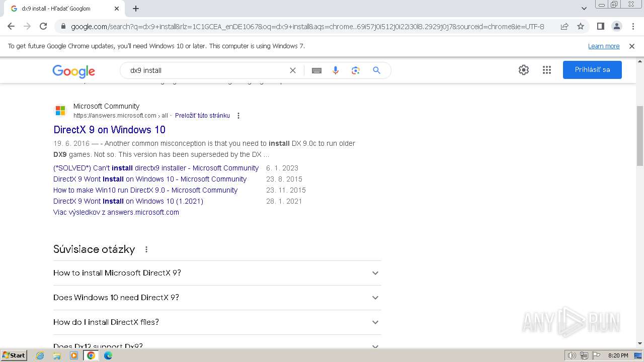
Task: Open the on-screen keyboard input tool
Action: coord(316,70)
